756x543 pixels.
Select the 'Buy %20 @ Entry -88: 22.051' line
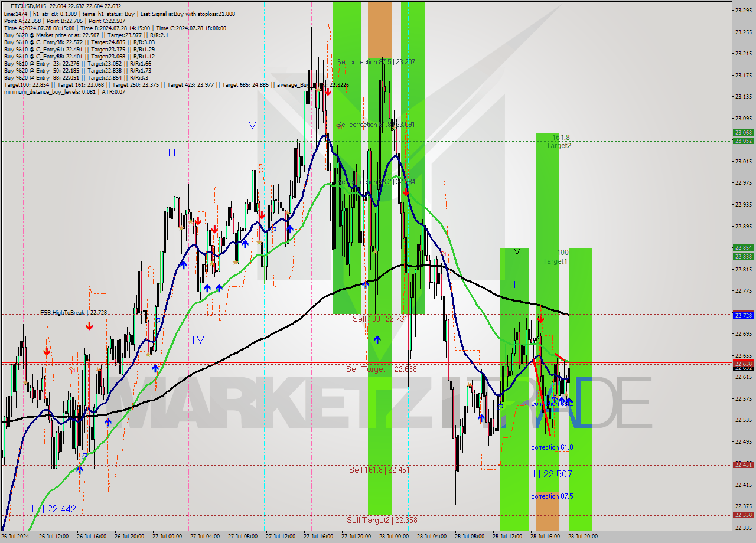(76, 77)
